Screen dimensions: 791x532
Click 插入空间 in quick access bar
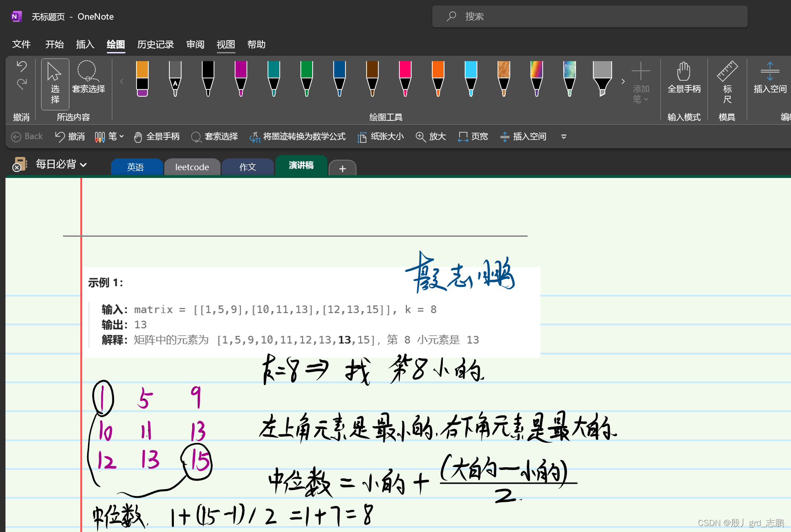click(524, 136)
